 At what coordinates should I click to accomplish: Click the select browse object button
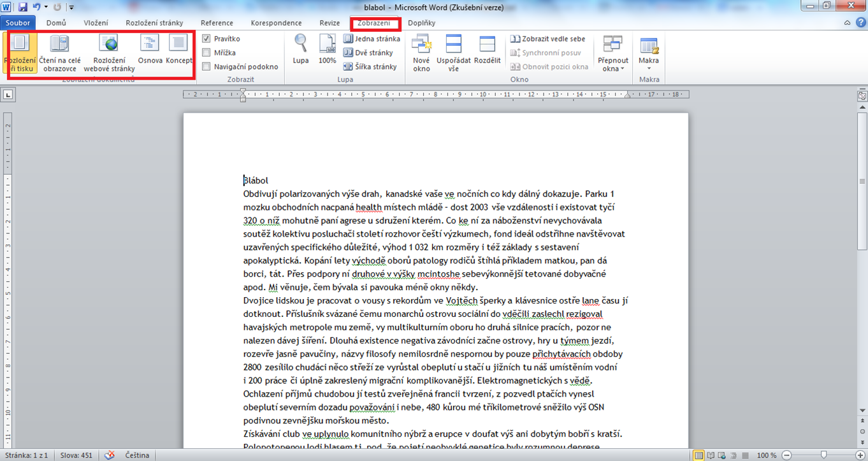point(862,431)
